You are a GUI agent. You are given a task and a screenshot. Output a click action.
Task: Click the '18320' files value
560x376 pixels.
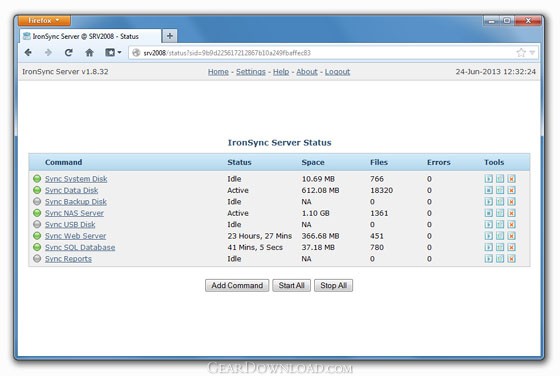pyautogui.click(x=381, y=190)
